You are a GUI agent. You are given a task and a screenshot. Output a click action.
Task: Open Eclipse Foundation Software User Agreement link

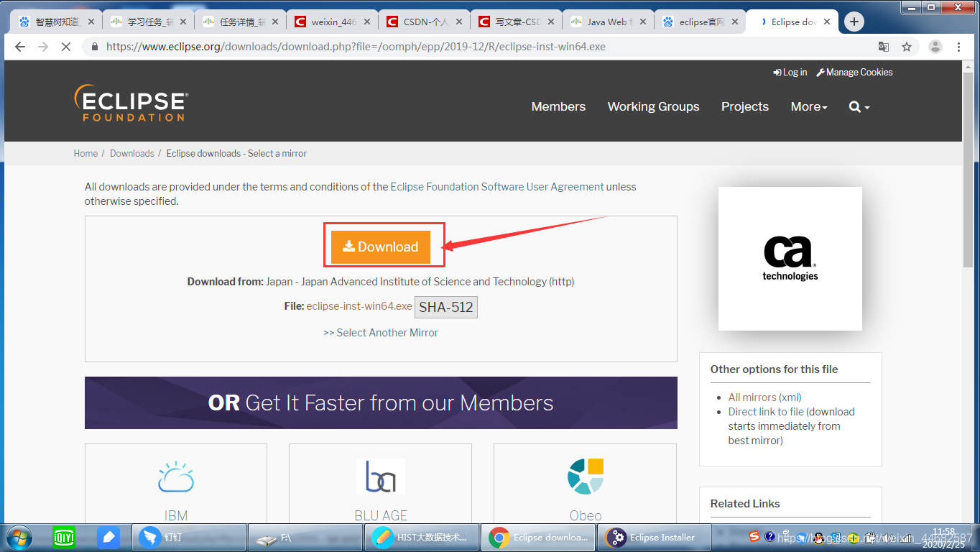(x=497, y=187)
